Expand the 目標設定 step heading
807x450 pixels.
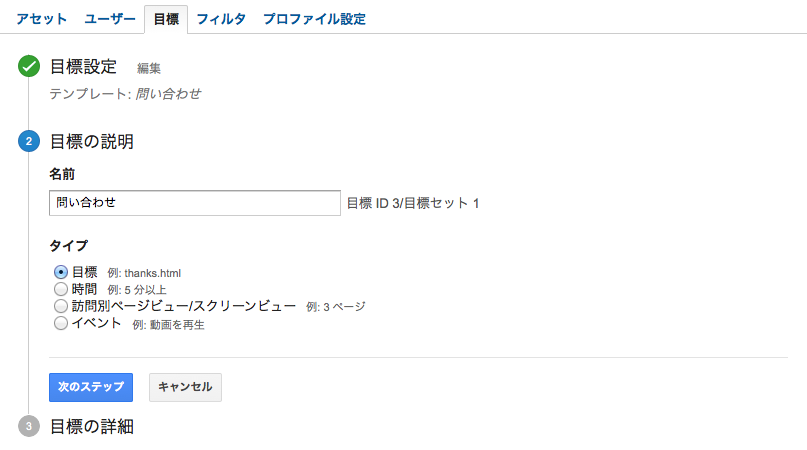pos(83,67)
